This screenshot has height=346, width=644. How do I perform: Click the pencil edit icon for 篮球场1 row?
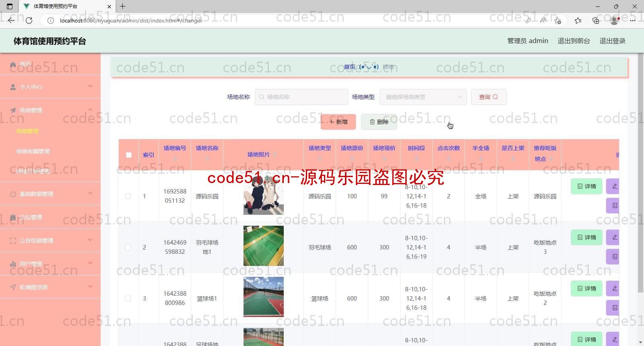[x=614, y=288]
